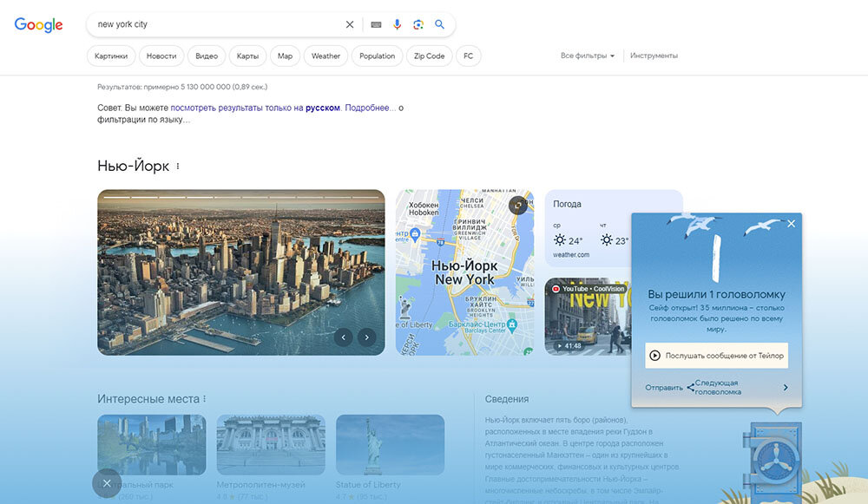868x504 pixels.
Task: Open the Подробнее link
Action: [x=371, y=108]
